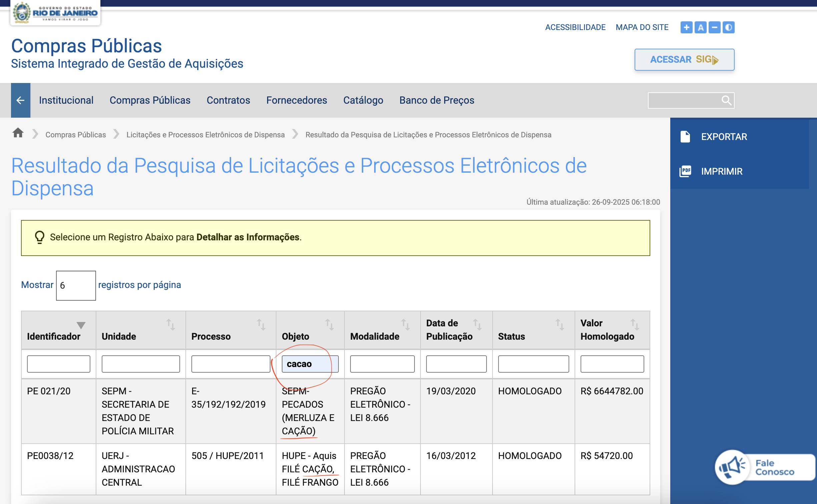Click the registros por página number field
817x504 pixels.
click(76, 285)
